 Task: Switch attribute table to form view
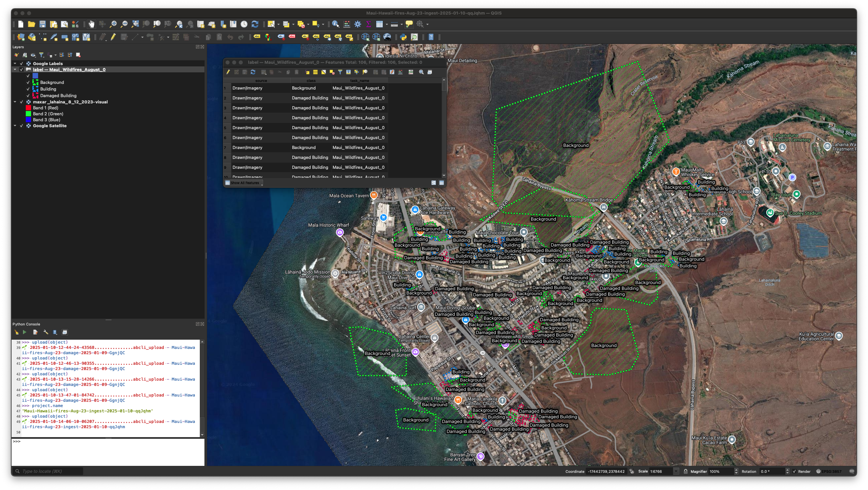(x=433, y=183)
